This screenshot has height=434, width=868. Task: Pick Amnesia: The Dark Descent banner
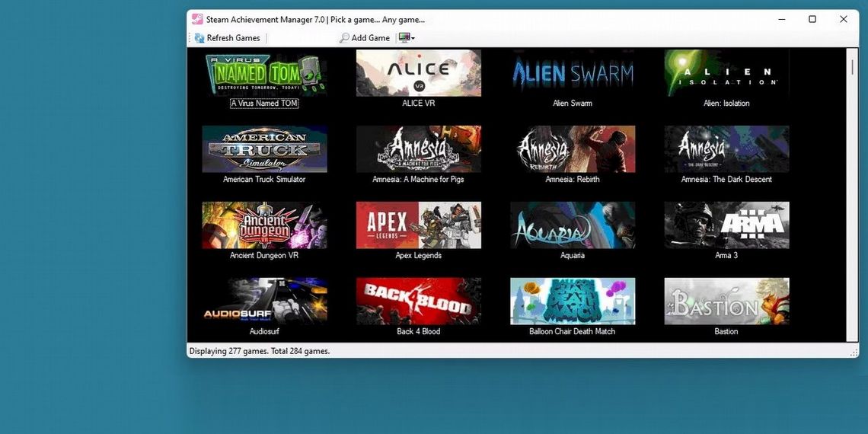click(727, 149)
